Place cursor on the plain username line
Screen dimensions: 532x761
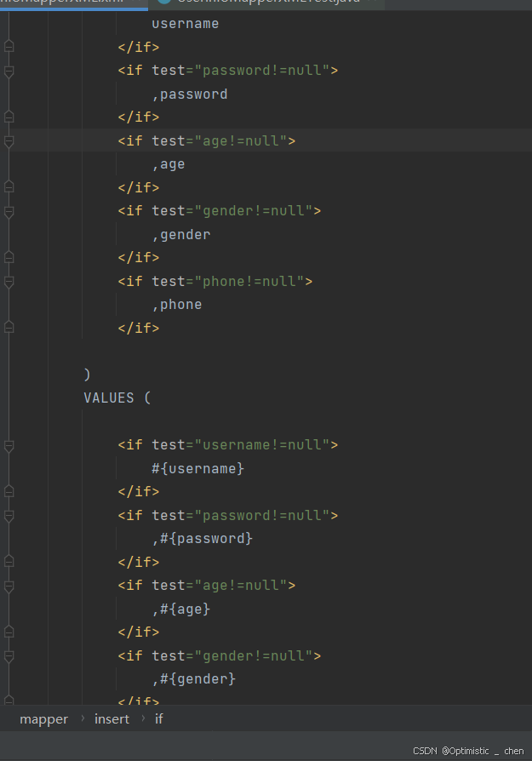coord(185,24)
